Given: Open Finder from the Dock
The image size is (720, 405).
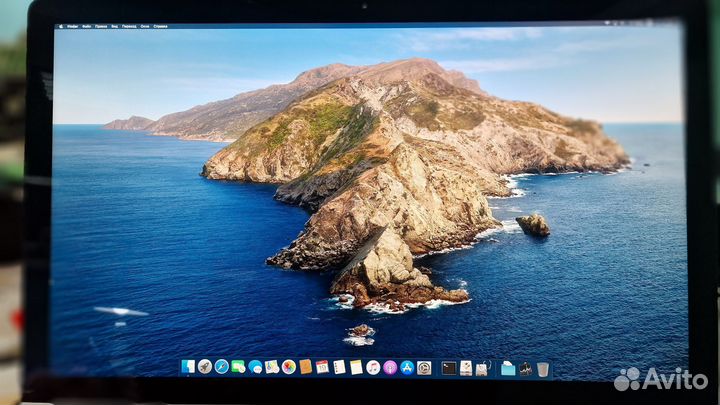Looking at the screenshot, I should pos(188,366).
